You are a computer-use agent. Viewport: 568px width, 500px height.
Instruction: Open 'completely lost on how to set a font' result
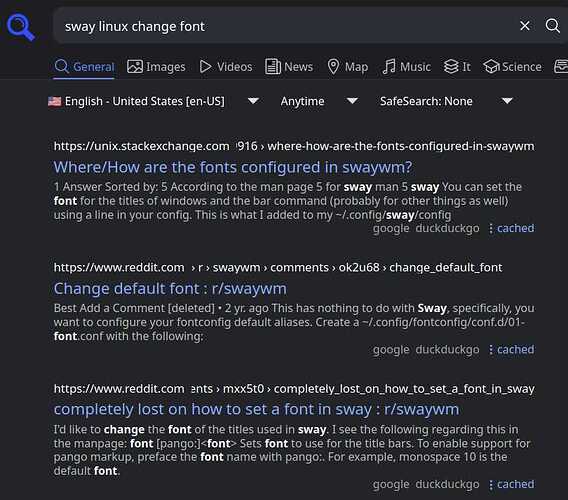pos(256,409)
